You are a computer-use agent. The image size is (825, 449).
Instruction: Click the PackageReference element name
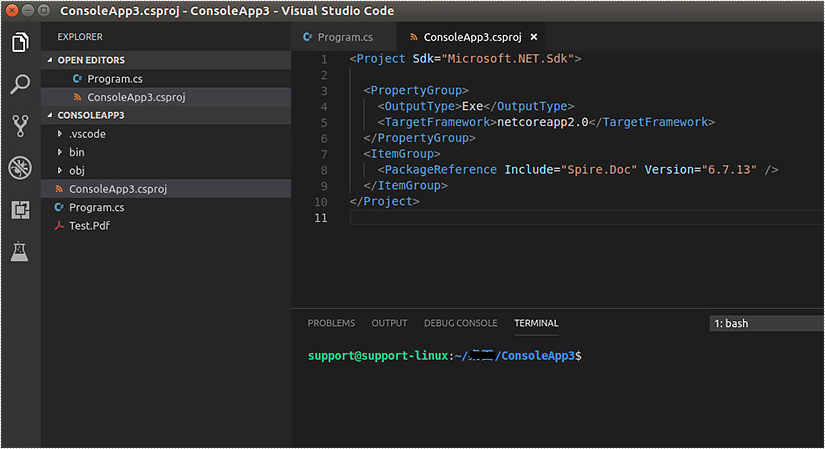click(440, 169)
